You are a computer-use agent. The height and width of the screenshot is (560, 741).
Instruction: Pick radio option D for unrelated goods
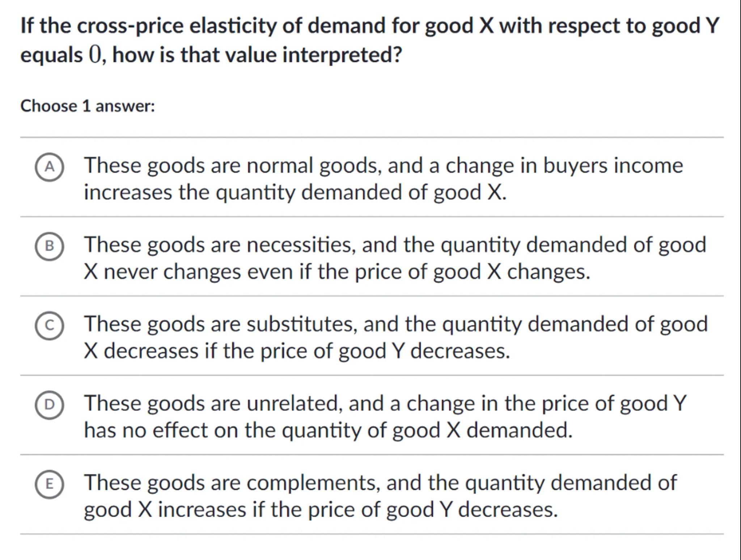[x=50, y=404]
